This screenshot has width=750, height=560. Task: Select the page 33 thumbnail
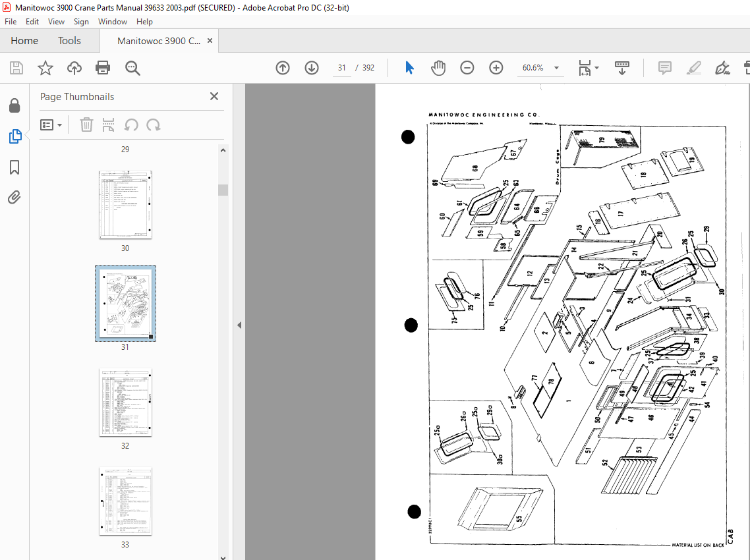(x=125, y=501)
